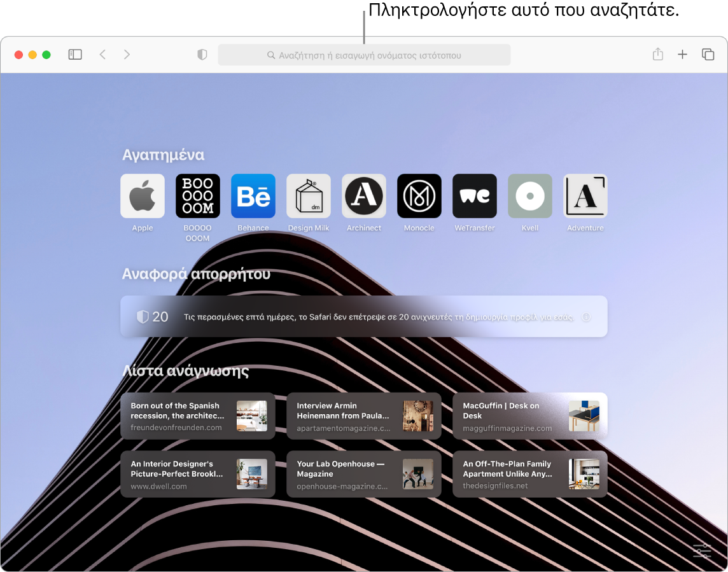Open the Kvell favorite
The height and width of the screenshot is (572, 728).
click(529, 196)
